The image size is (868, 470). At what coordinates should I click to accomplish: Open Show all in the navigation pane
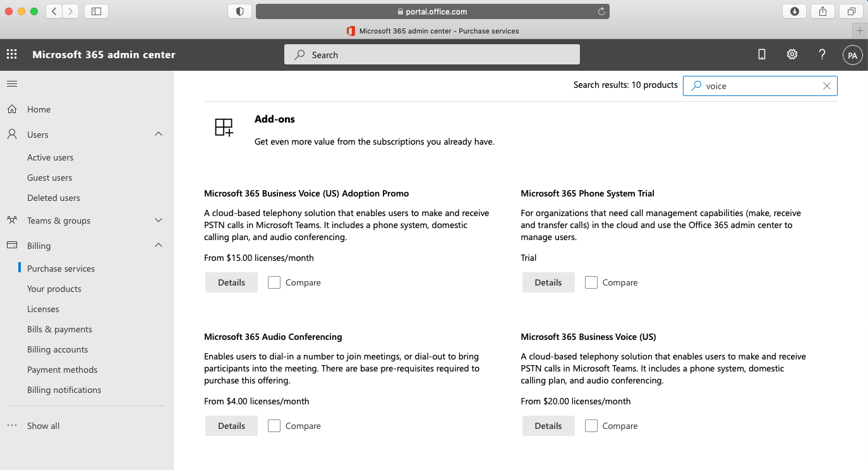coord(43,425)
